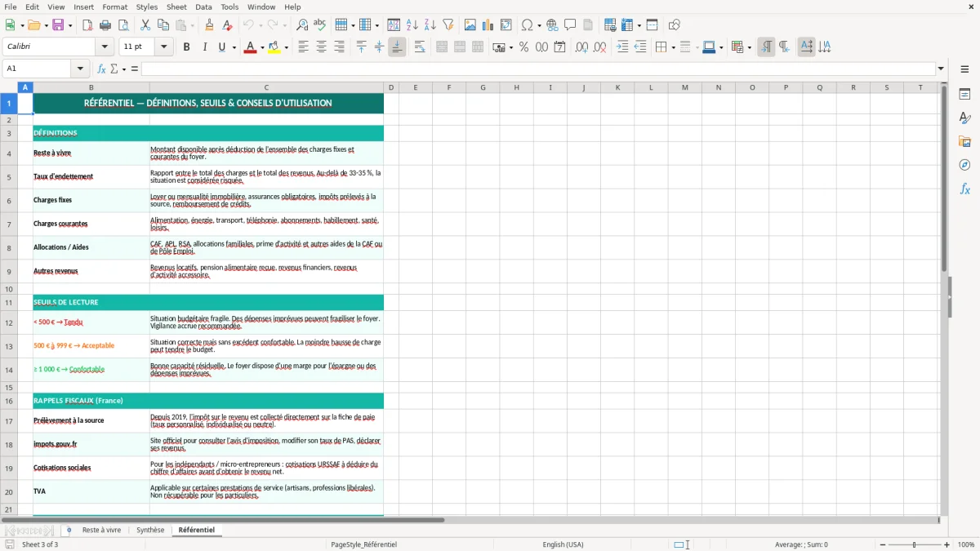Image resolution: width=980 pixels, height=551 pixels.
Task: Apply the yellow highlighting color swatch
Action: 274,47
